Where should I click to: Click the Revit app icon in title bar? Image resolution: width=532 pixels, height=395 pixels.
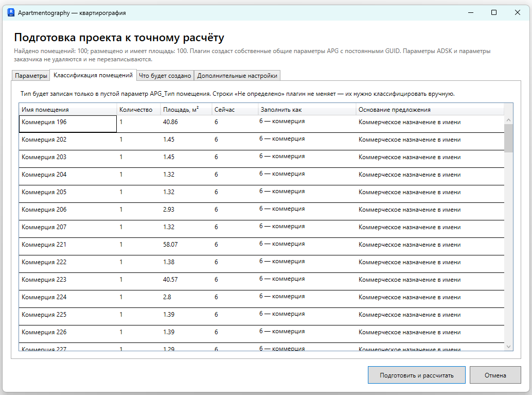[x=10, y=12]
